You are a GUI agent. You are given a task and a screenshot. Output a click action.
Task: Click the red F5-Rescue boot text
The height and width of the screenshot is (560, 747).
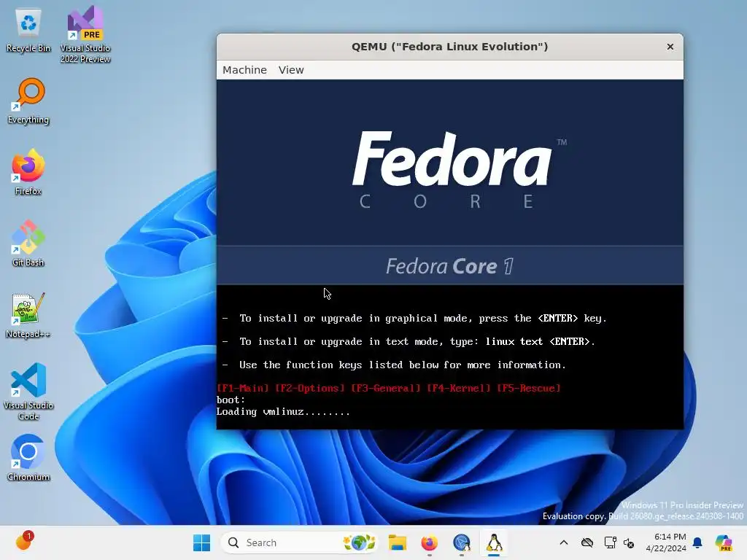point(529,388)
